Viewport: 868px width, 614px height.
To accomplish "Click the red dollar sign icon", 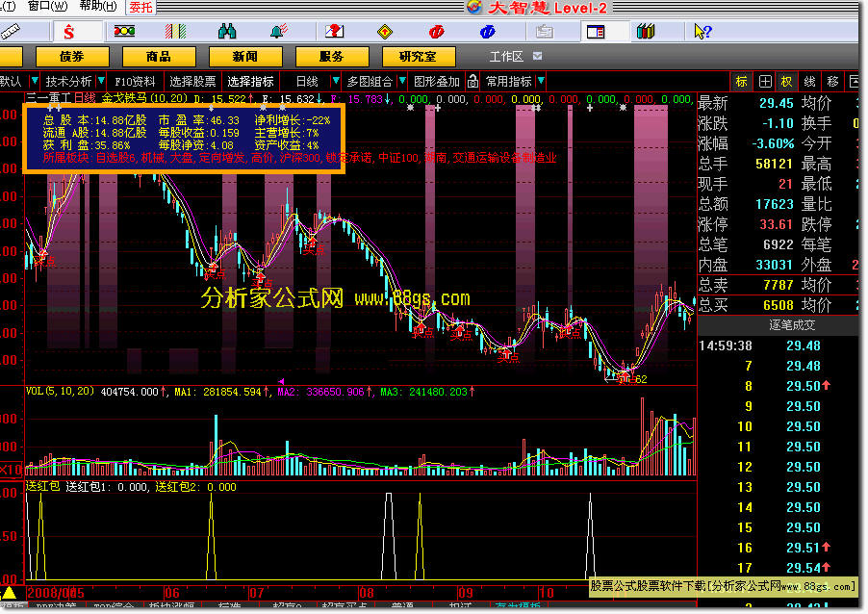I will [68, 32].
